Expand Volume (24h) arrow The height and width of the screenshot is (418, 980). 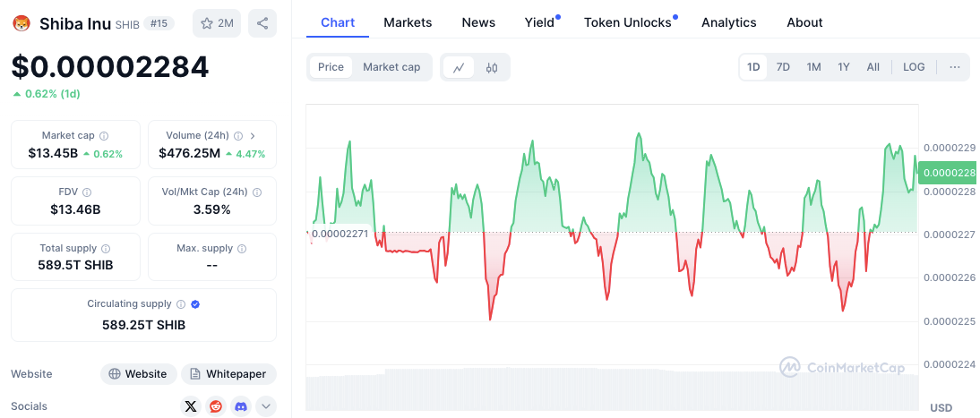pos(253,136)
